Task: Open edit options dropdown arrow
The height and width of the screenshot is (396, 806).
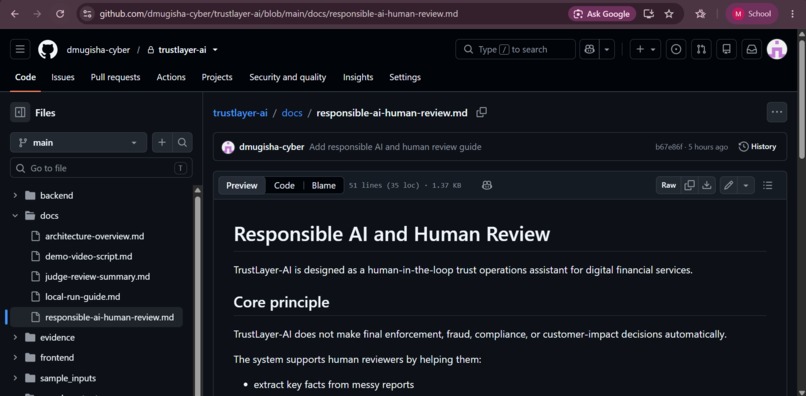Action: pos(746,185)
